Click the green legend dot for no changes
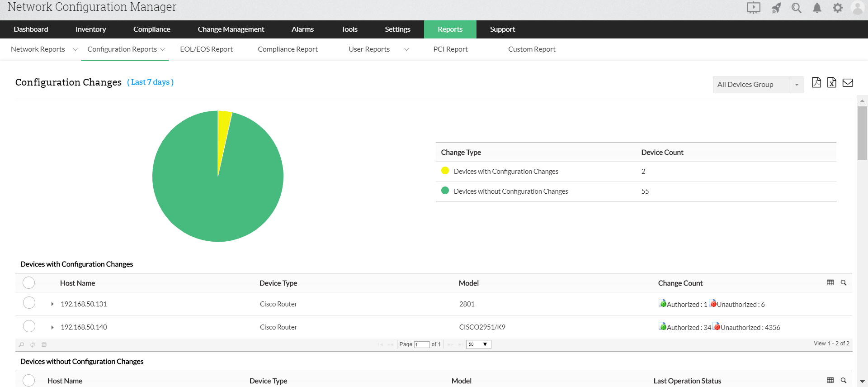The height and width of the screenshot is (387, 868). (x=445, y=191)
